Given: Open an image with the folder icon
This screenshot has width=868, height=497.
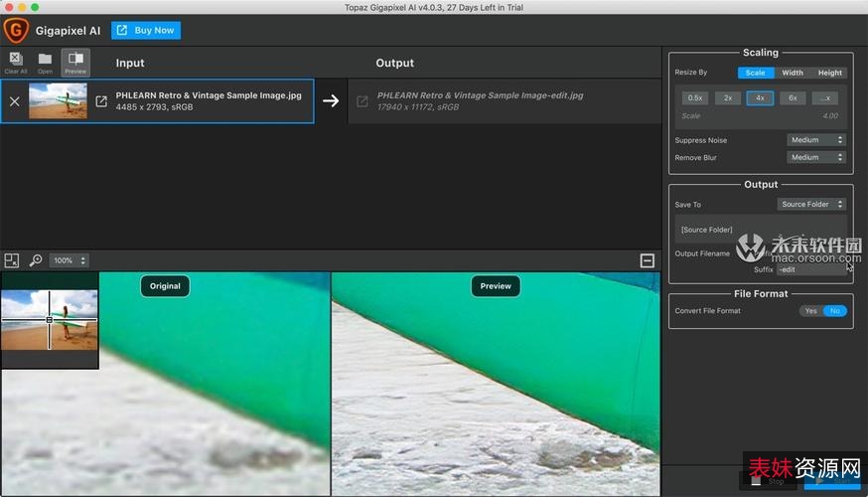Looking at the screenshot, I should click(x=46, y=62).
